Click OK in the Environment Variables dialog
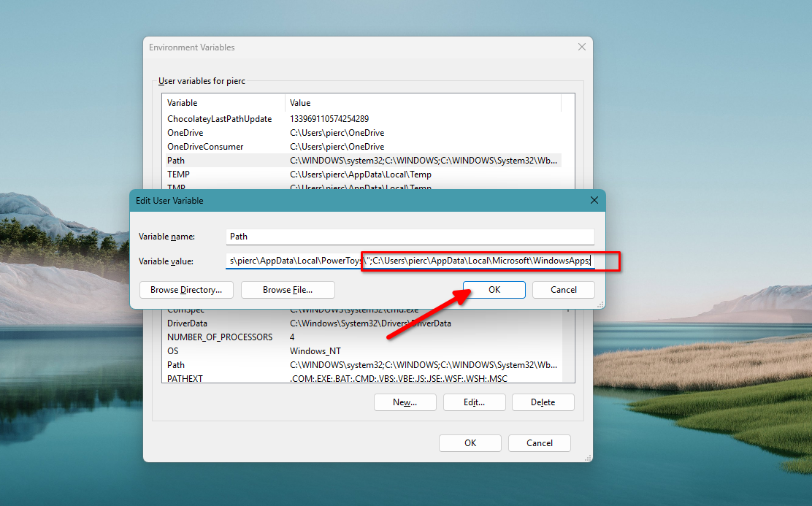812x506 pixels. tap(470, 442)
